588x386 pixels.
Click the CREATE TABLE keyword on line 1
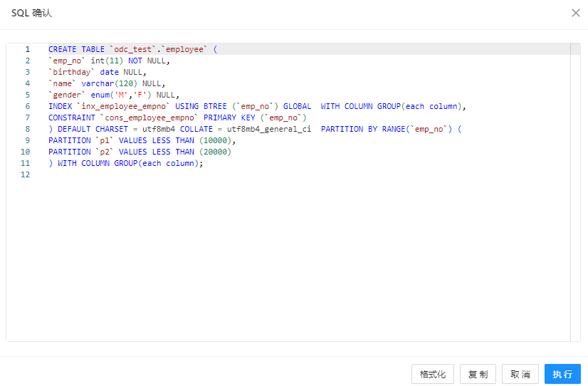76,50
